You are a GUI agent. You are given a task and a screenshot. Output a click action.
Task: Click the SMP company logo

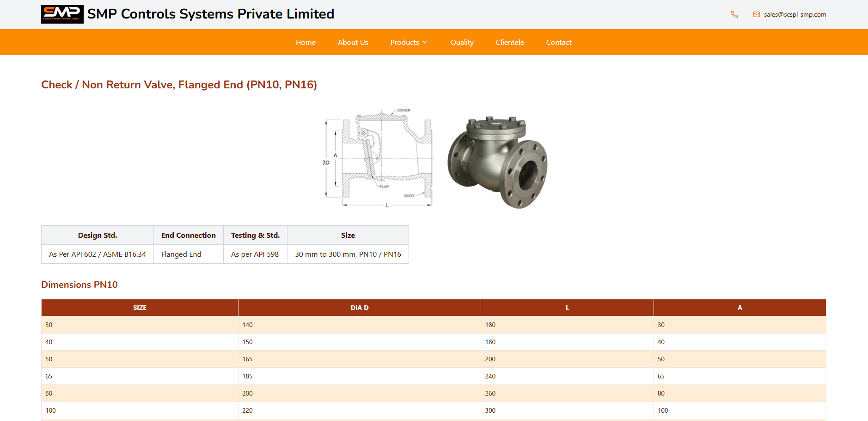[62, 14]
